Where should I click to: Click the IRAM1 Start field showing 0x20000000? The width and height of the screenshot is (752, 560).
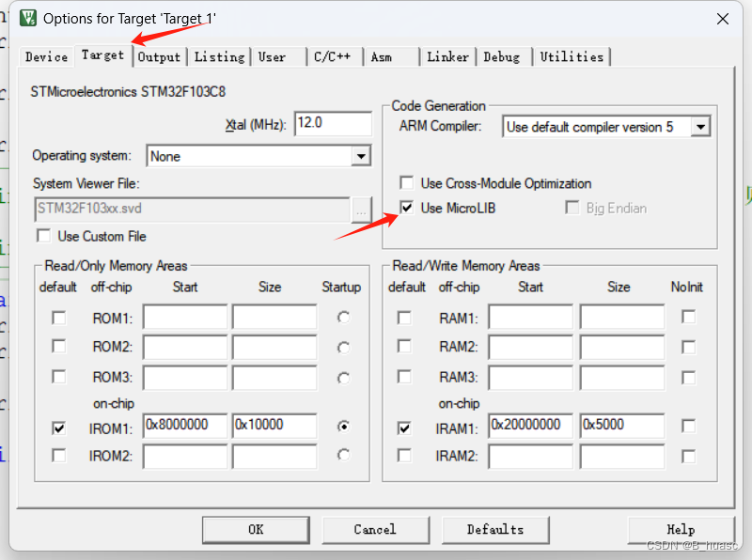point(531,426)
